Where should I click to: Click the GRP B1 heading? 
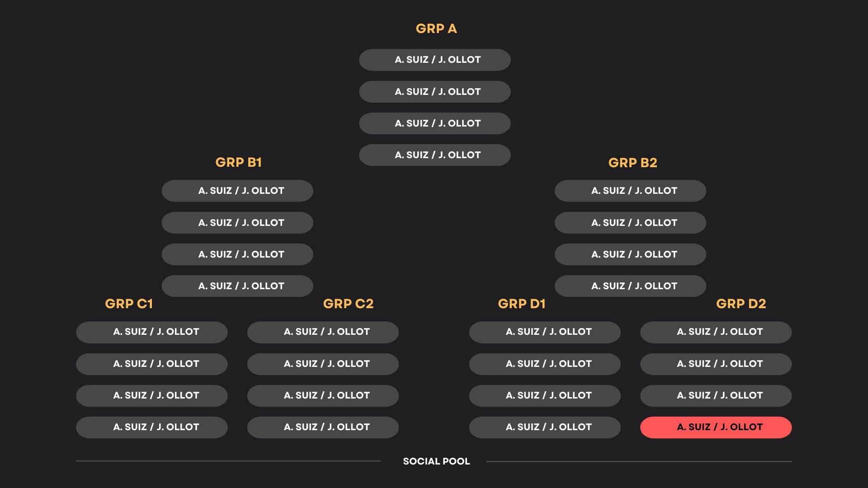[238, 162]
